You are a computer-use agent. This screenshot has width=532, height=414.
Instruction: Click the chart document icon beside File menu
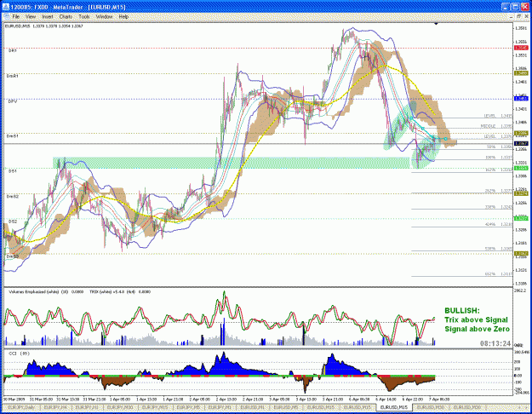click(x=6, y=16)
